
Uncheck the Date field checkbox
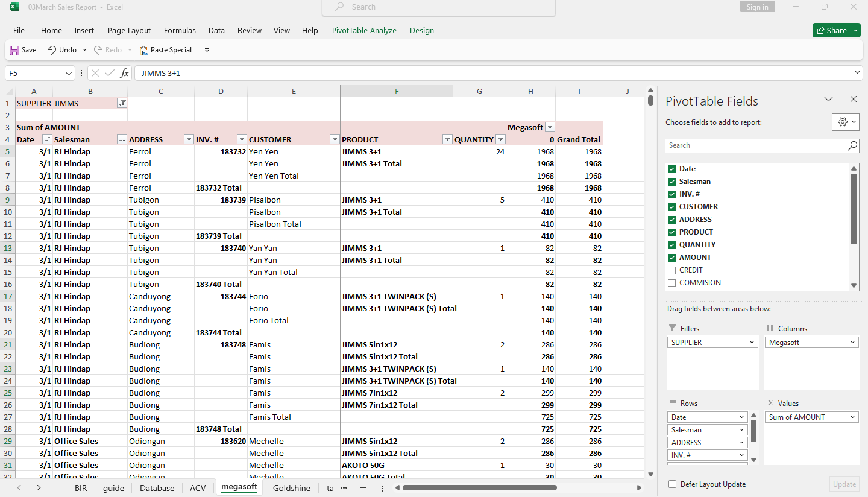click(x=671, y=169)
